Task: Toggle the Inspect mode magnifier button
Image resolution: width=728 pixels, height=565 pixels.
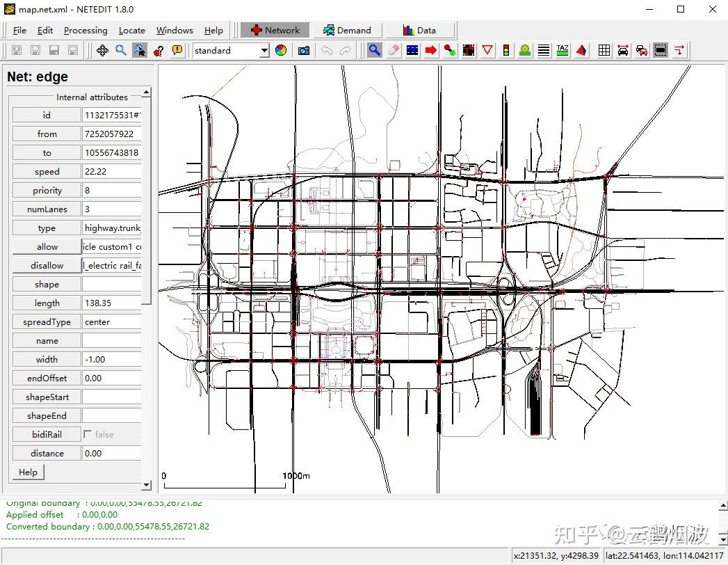Action: (374, 50)
